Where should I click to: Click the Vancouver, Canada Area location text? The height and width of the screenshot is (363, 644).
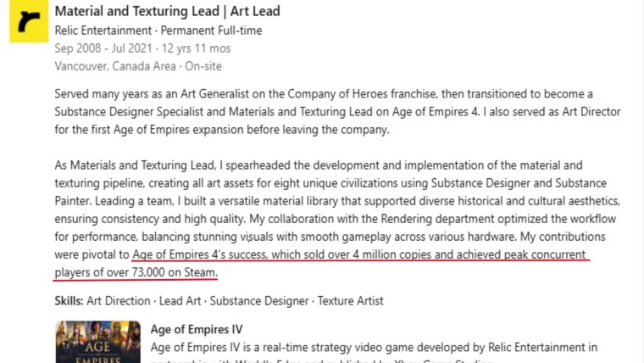(115, 66)
